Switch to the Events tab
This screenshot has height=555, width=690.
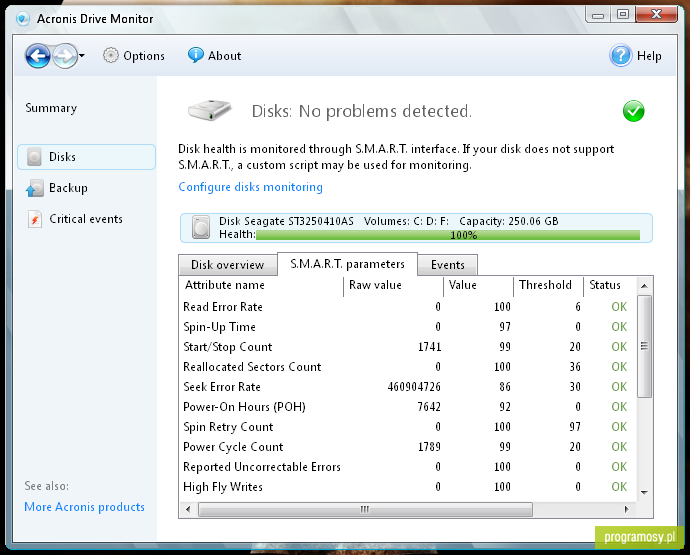click(x=448, y=265)
